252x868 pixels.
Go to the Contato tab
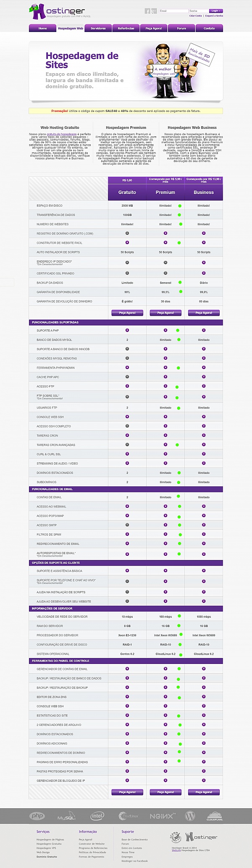point(209,28)
